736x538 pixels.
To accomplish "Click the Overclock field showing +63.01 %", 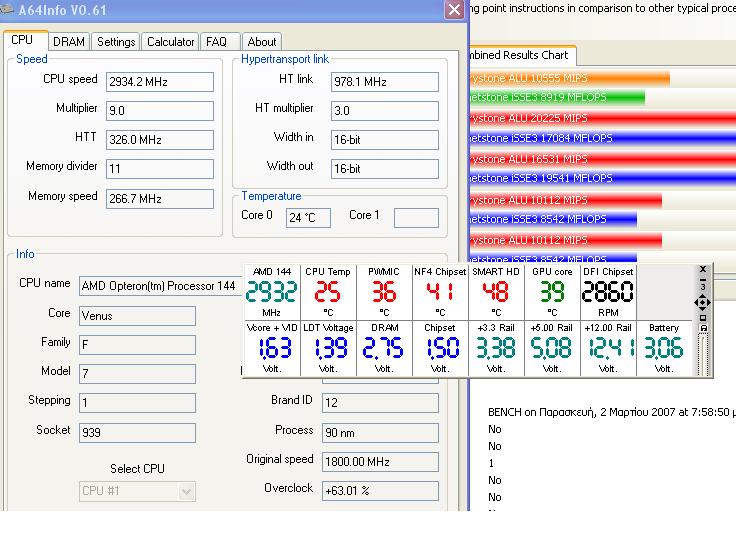I will click(x=380, y=491).
